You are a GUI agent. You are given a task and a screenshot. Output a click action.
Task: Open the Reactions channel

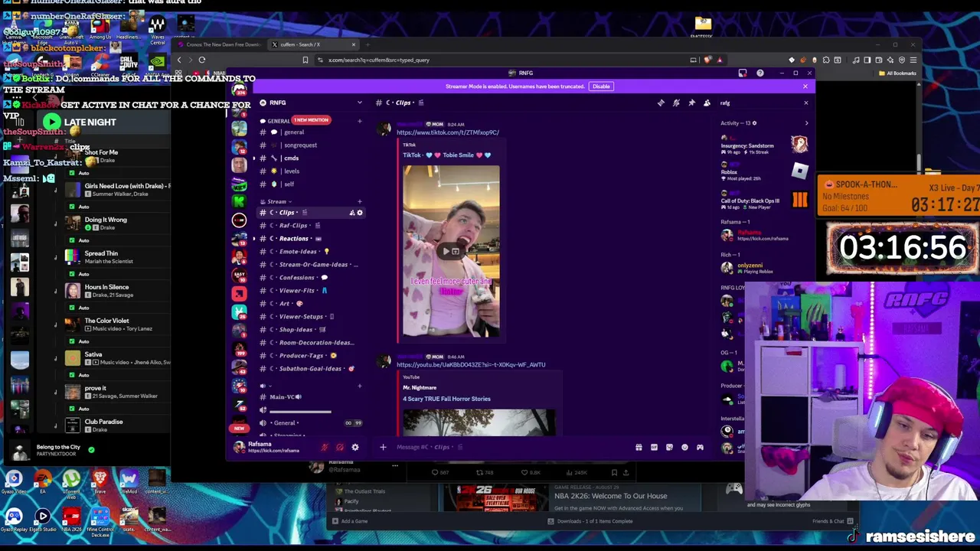tap(310, 239)
